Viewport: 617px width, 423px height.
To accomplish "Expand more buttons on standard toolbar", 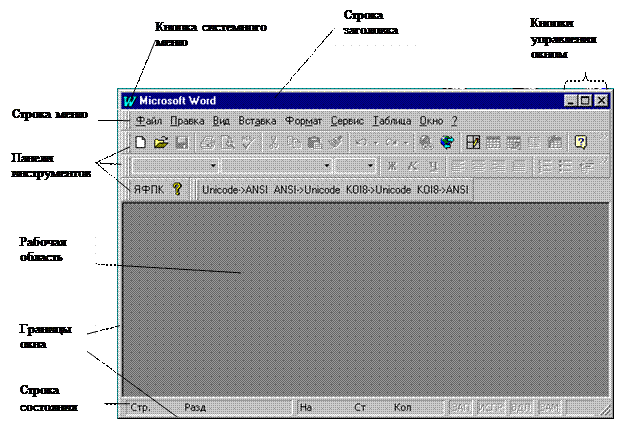I will (x=604, y=137).
